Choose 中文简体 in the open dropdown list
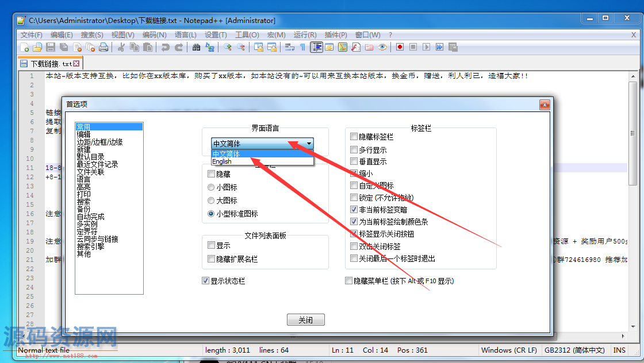Screen dimensions: 644x363 [262, 154]
